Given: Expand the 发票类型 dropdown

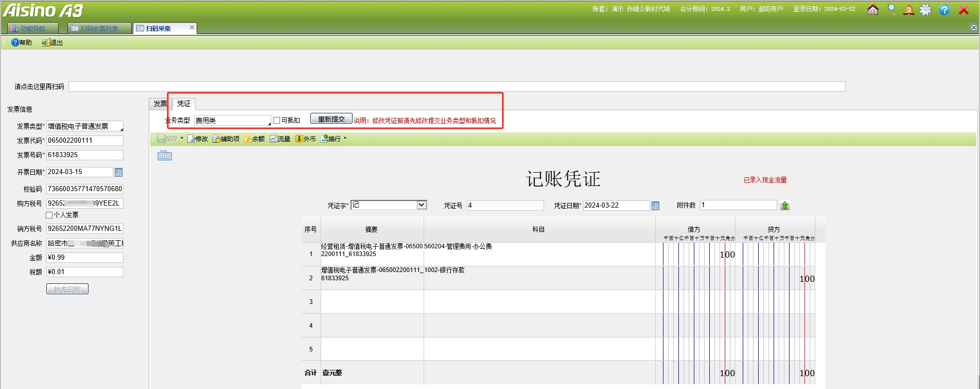Looking at the screenshot, I should [x=121, y=129].
